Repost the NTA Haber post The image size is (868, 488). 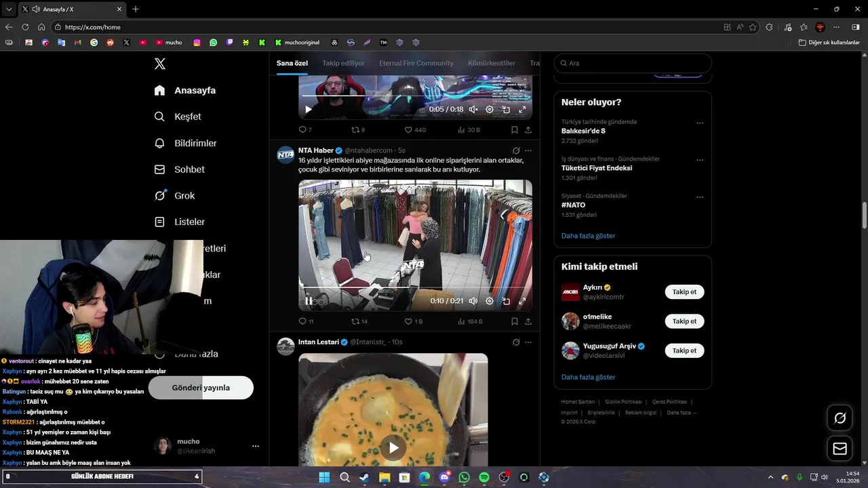pyautogui.click(x=359, y=321)
